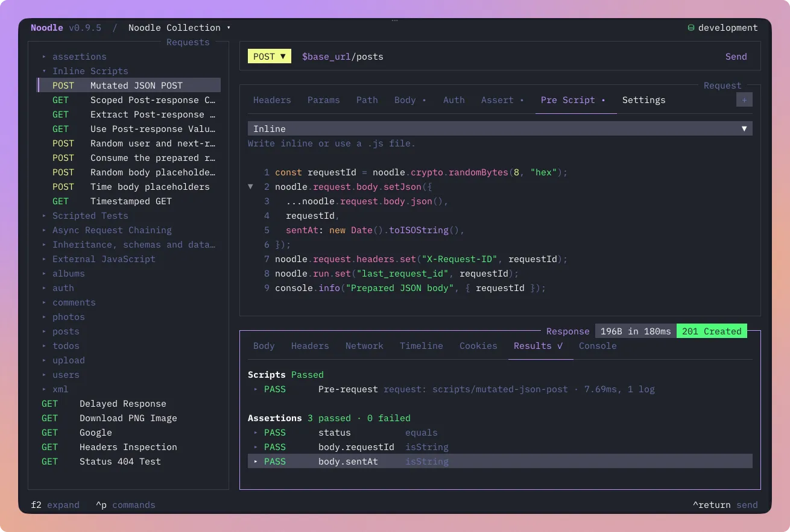Open the Assert tab

502,100
